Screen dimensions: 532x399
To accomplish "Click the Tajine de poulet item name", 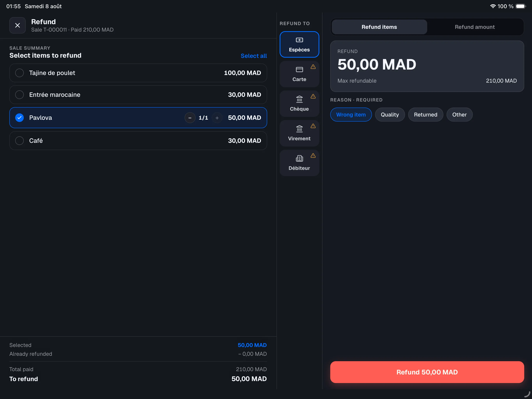I will (52, 73).
